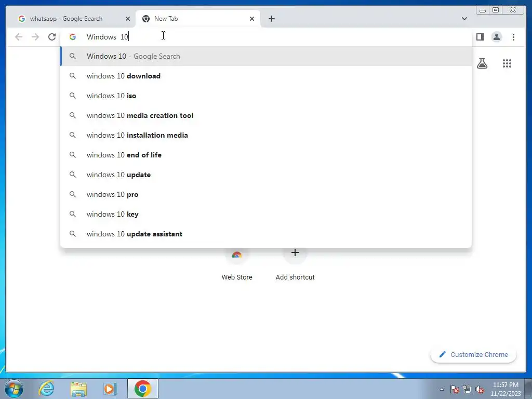Open the Google apps grid icon

click(507, 63)
